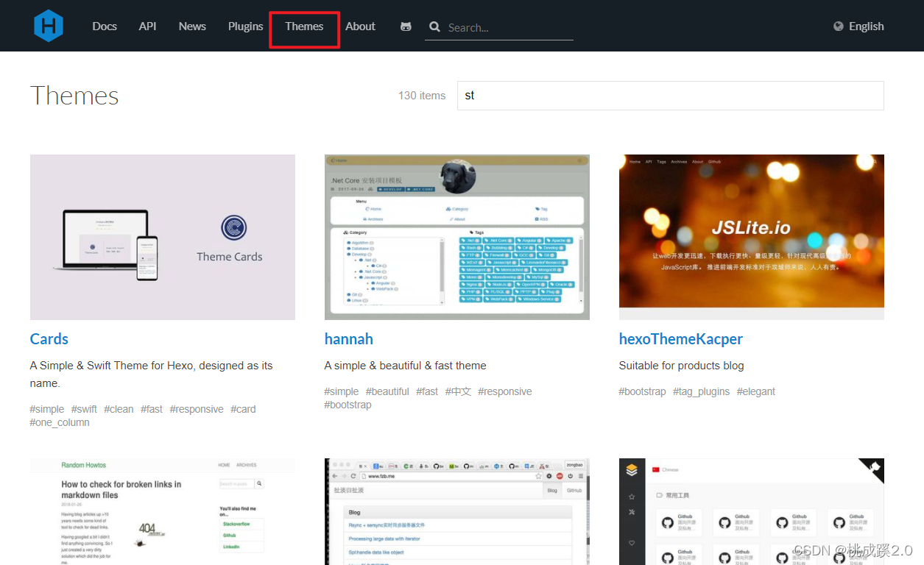This screenshot has height=565, width=924.
Task: Open the Docs menu item
Action: coord(105,26)
